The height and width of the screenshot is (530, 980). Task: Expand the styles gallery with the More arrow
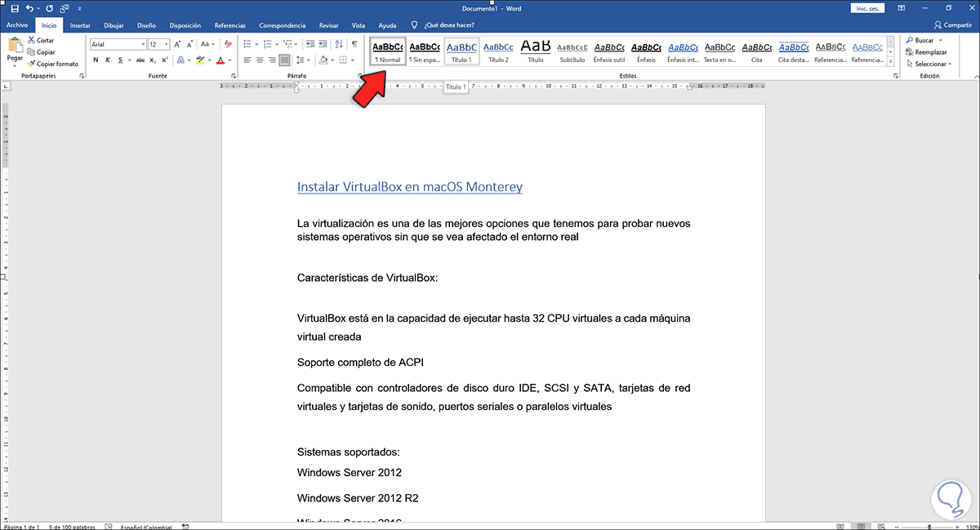coord(891,61)
